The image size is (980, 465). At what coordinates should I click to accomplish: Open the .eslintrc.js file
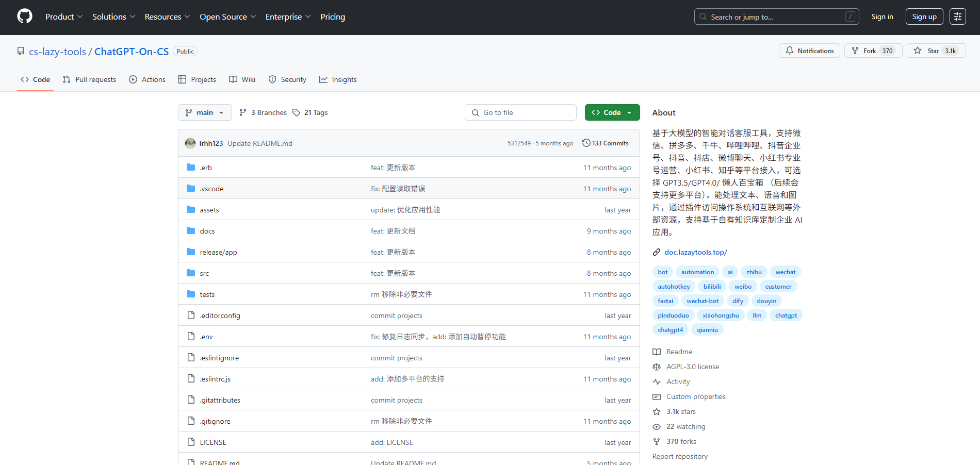tap(215, 379)
